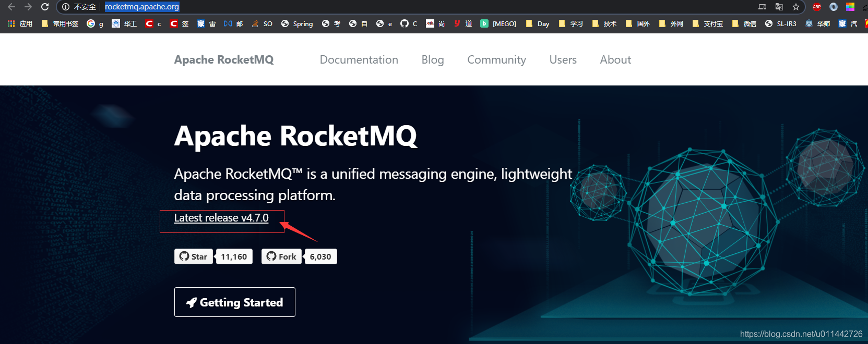Expand the Day bookmark folder

pos(538,23)
